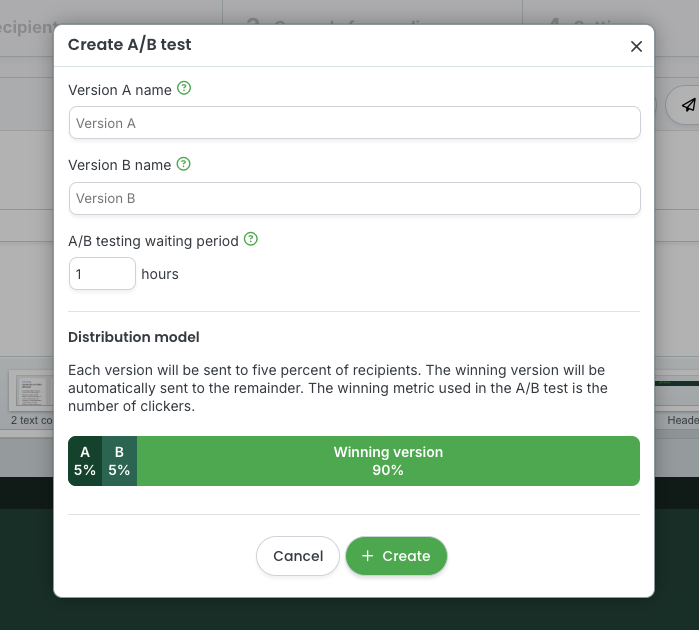Screen dimensions: 699x630
Task: Click the Winning version 90% bar
Action: click(388, 461)
